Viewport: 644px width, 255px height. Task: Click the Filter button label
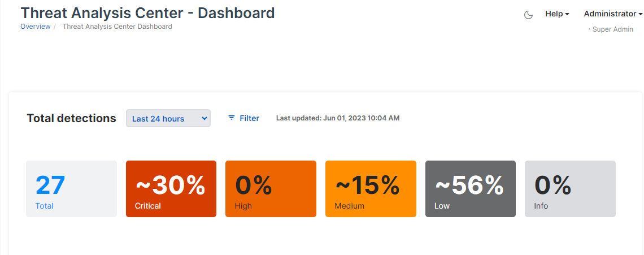(x=249, y=118)
